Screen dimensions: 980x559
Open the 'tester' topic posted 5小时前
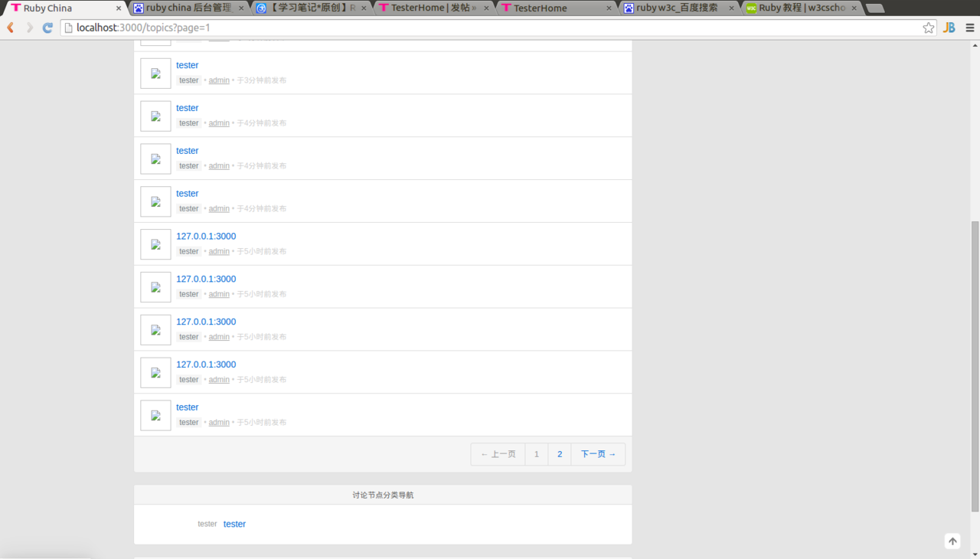(x=188, y=407)
